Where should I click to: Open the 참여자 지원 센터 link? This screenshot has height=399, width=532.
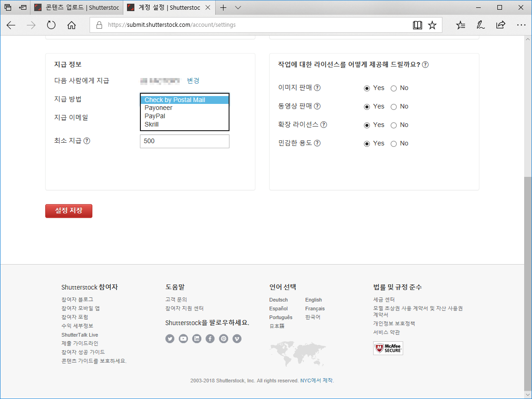click(185, 308)
